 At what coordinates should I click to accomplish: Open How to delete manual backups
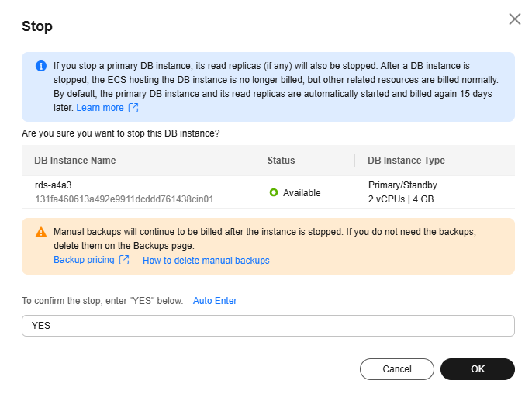(x=206, y=260)
